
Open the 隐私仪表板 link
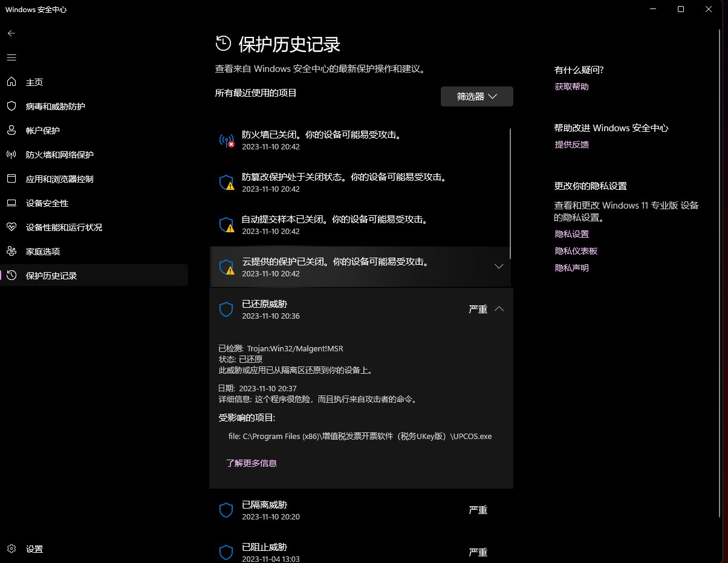tap(576, 251)
